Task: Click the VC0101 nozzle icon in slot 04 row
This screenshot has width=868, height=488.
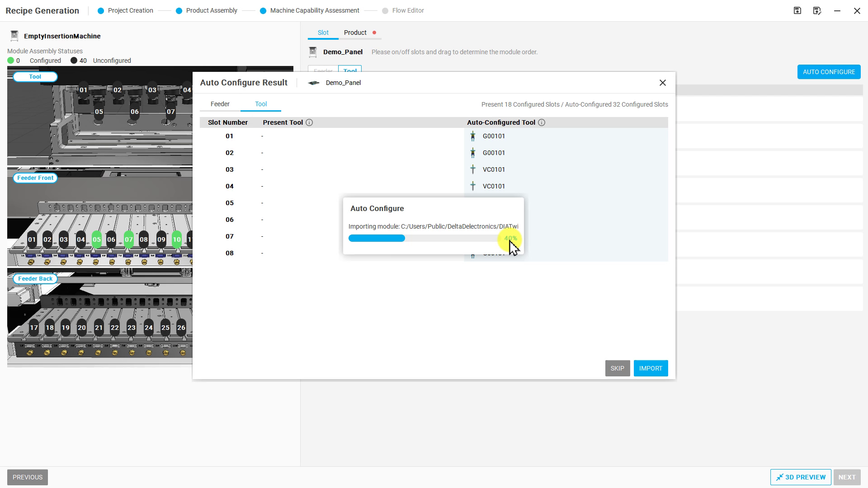Action: 473,186
